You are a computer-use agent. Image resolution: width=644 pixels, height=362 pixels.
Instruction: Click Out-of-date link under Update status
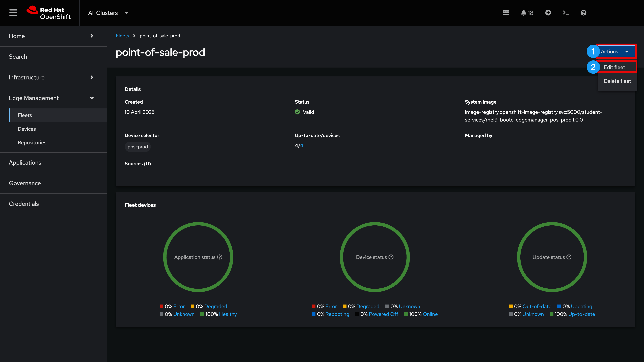537,306
